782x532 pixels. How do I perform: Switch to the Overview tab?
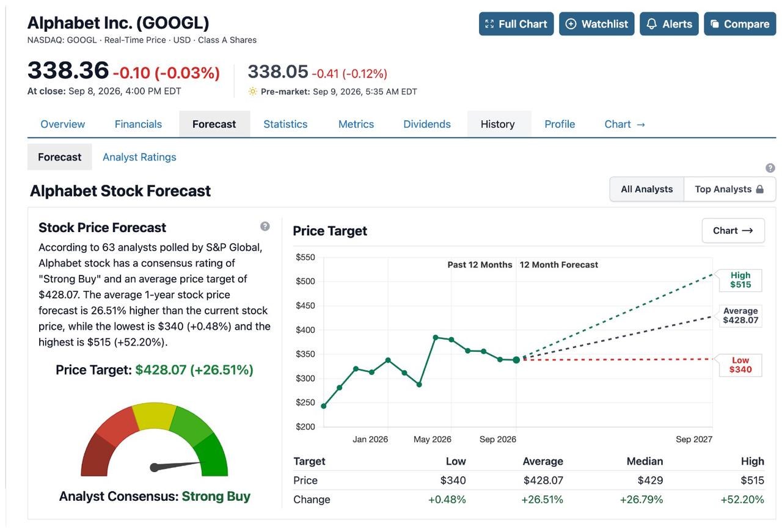(x=63, y=124)
